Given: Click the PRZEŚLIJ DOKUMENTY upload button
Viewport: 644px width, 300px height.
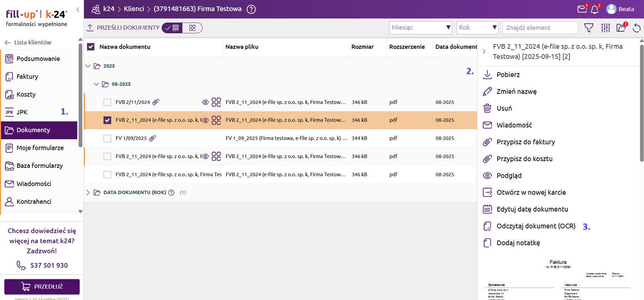Looking at the screenshot, I should [x=123, y=28].
